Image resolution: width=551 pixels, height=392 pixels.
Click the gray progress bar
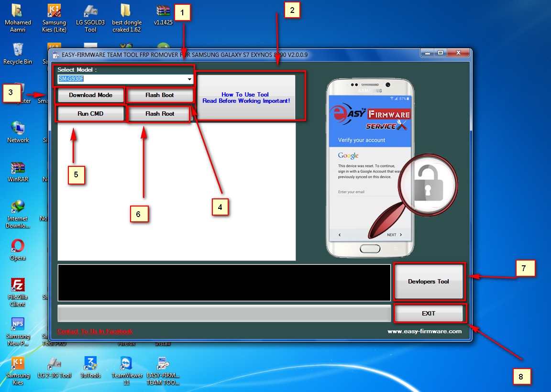(224, 313)
